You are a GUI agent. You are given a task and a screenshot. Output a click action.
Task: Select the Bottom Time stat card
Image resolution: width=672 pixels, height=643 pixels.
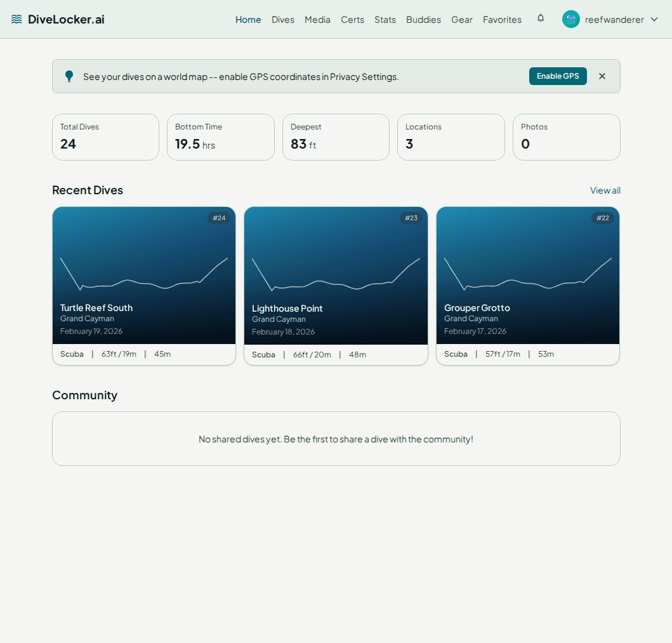coord(221,137)
